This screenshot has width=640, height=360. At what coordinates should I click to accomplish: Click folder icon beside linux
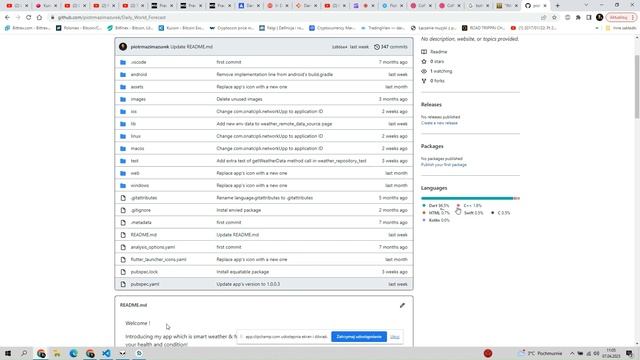[x=123, y=136]
